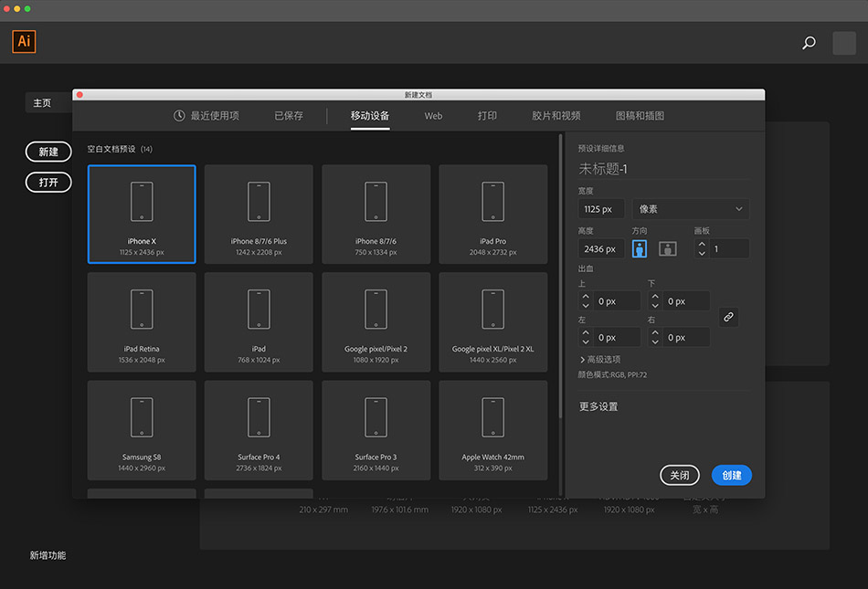Click the clock icon beside 最近使用项
This screenshot has width=868, height=589.
(x=179, y=116)
